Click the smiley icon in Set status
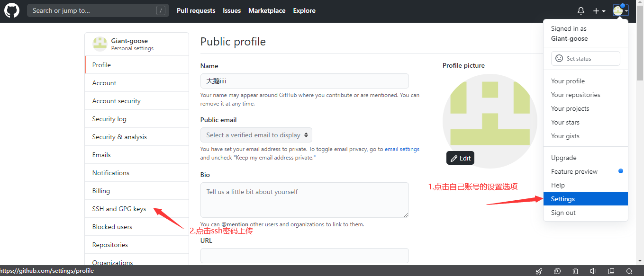The height and width of the screenshot is (276, 644). pos(559,58)
